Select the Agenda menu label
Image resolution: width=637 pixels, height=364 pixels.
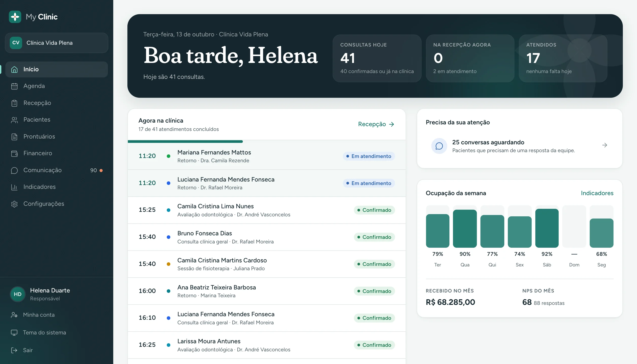pos(34,86)
